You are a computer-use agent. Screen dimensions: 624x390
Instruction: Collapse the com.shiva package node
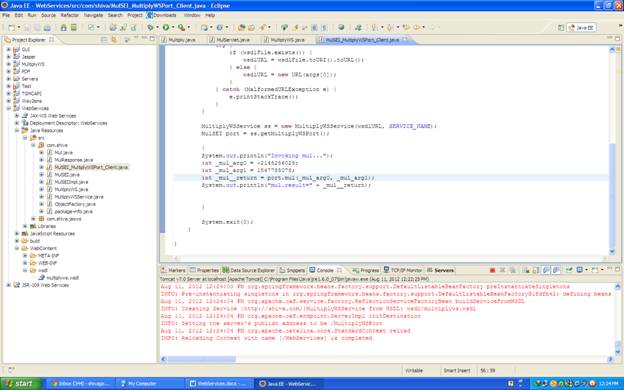pyautogui.click(x=33, y=145)
